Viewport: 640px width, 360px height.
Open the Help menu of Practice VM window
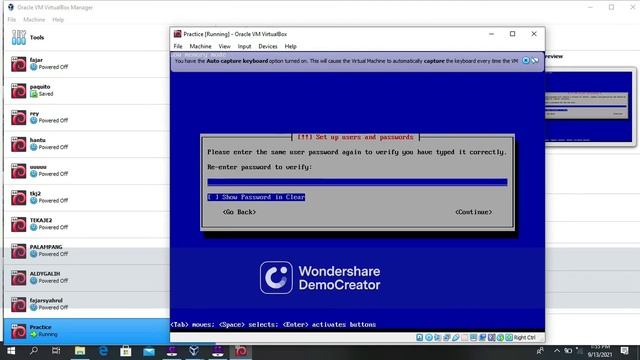click(x=291, y=47)
